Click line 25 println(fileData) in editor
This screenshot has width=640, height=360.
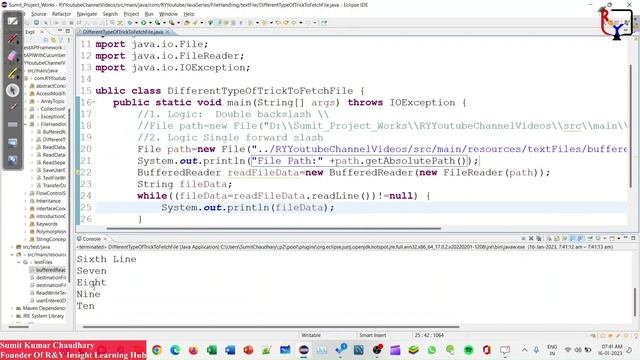(247, 208)
